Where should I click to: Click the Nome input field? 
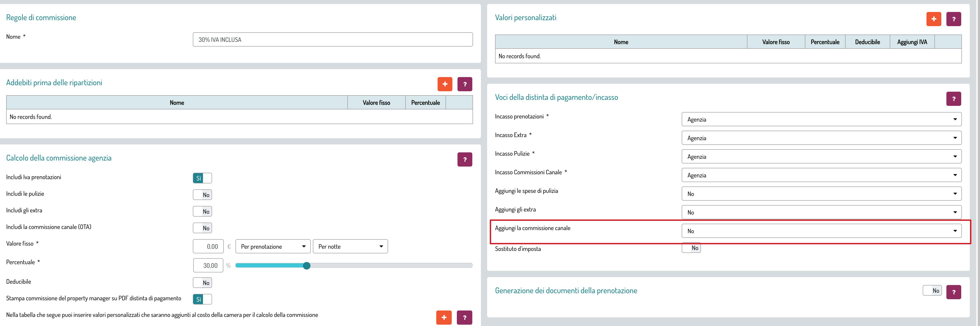(x=333, y=40)
